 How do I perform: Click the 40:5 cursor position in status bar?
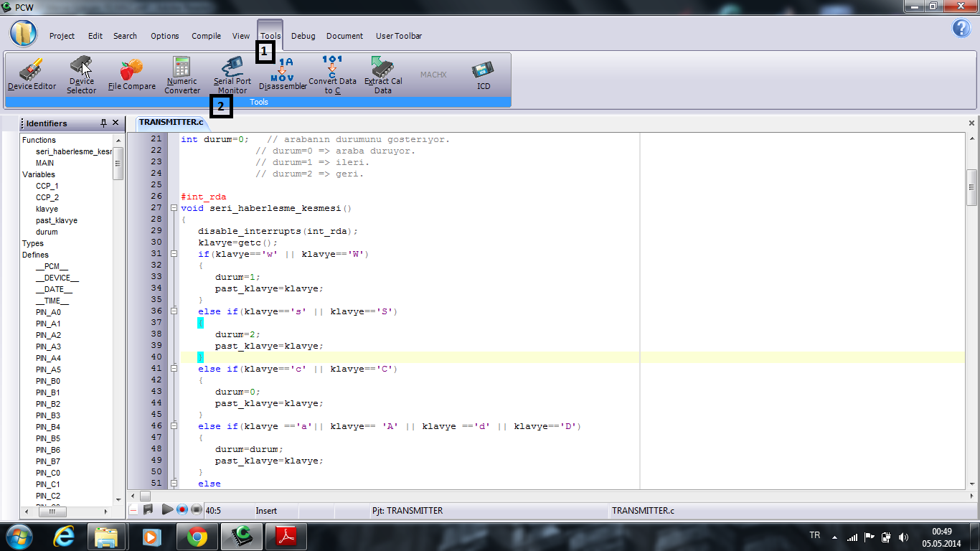(x=213, y=511)
